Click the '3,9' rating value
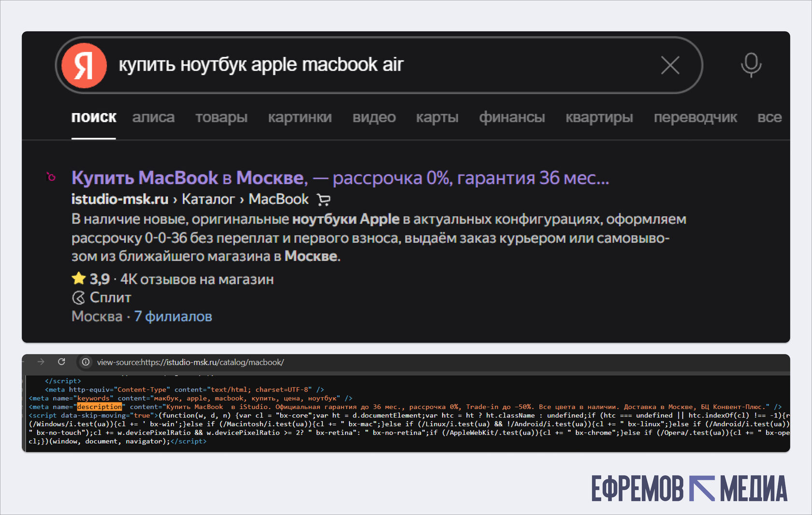Image resolution: width=812 pixels, height=515 pixels. pos(100,279)
